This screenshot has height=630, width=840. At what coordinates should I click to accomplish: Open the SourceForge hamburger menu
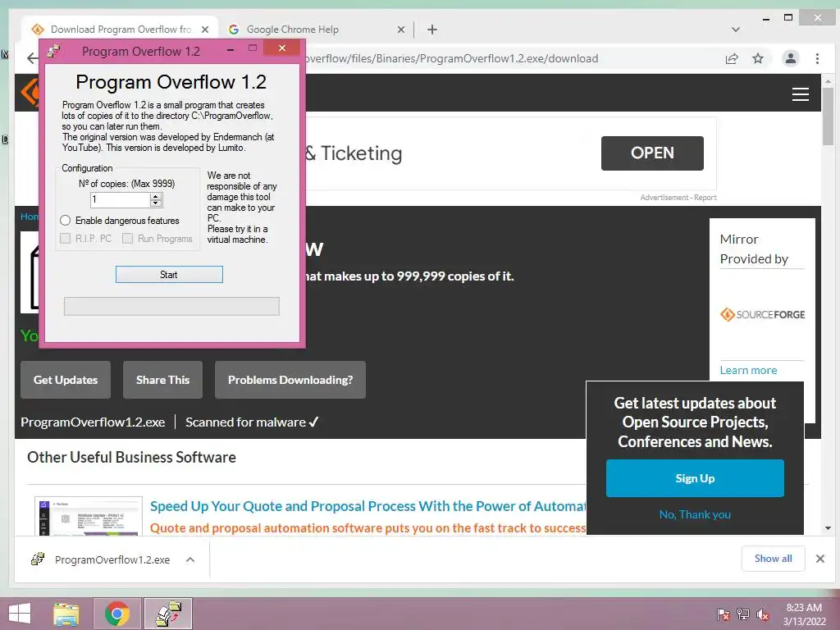click(801, 94)
